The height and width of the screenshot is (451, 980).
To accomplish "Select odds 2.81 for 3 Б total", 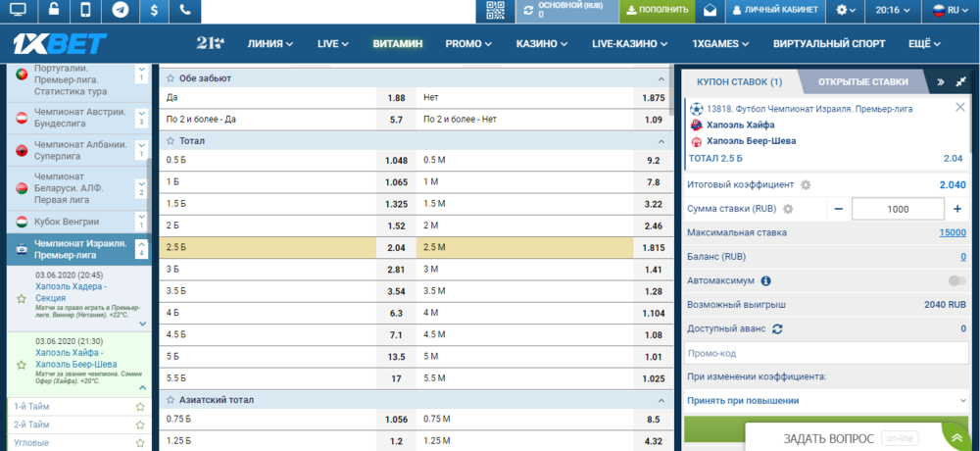I will 396,270.
